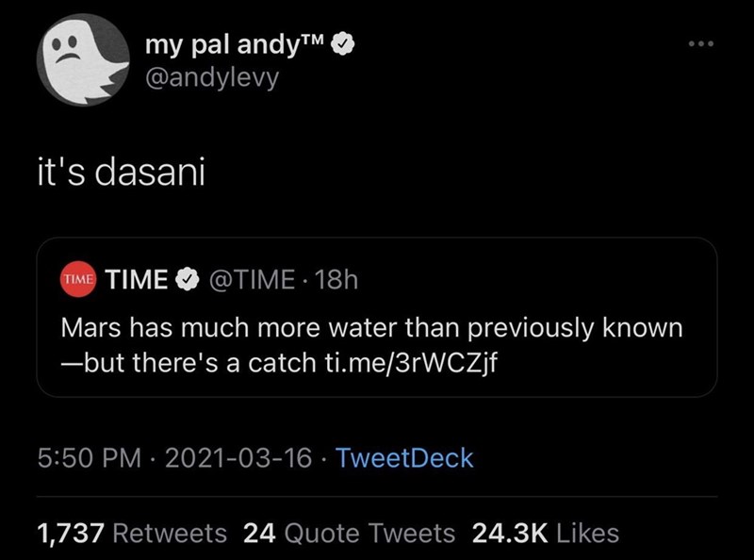Click the red TIME logo avatar

tap(76, 280)
